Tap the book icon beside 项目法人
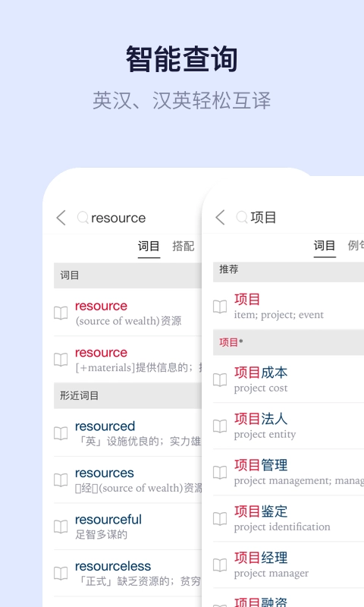 (x=220, y=426)
